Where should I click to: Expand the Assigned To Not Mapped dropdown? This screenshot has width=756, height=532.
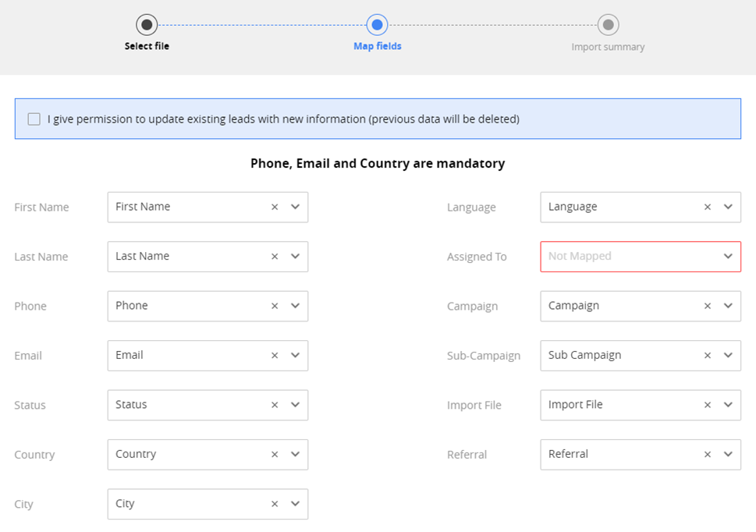coord(727,257)
